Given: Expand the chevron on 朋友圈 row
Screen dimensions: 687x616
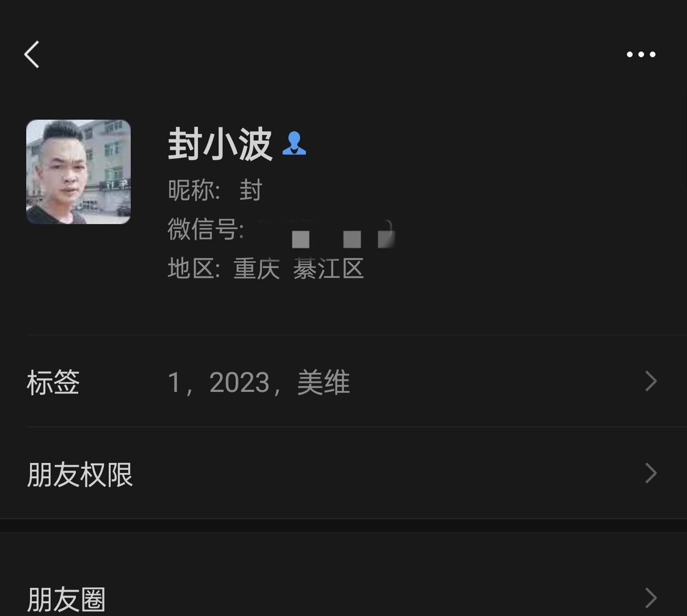Looking at the screenshot, I should tap(651, 598).
